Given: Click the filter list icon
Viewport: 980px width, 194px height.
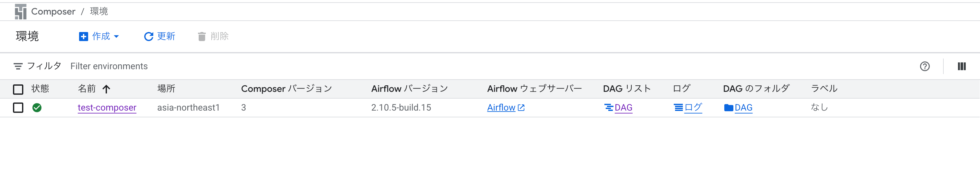Looking at the screenshot, I should (x=18, y=66).
